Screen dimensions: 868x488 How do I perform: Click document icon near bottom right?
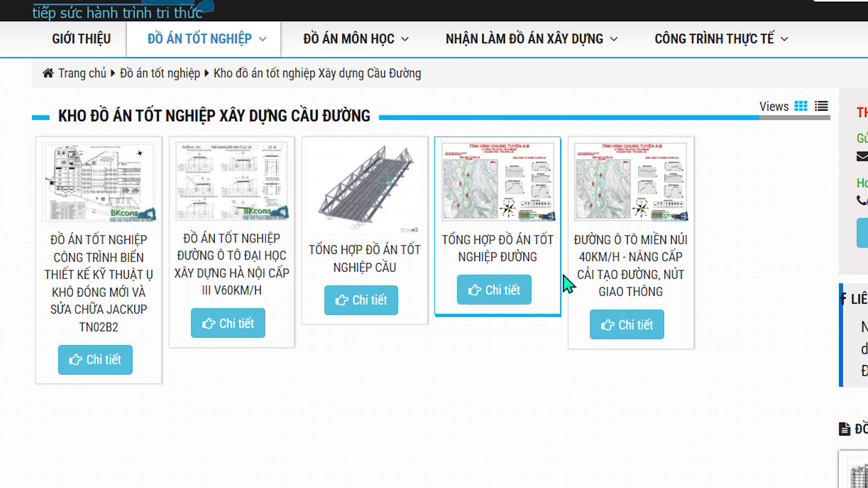[844, 429]
